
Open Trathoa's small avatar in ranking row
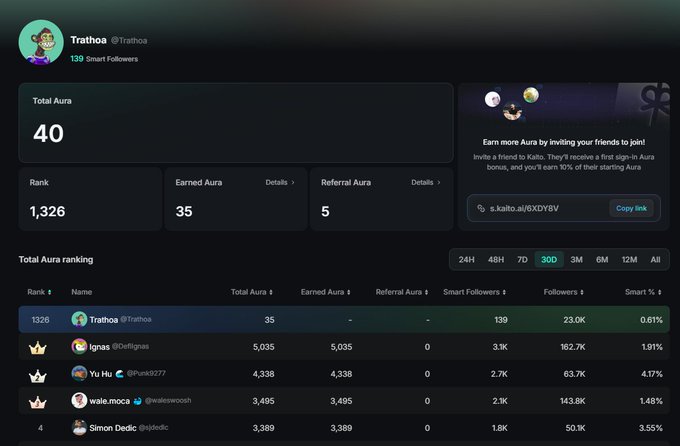click(x=79, y=319)
